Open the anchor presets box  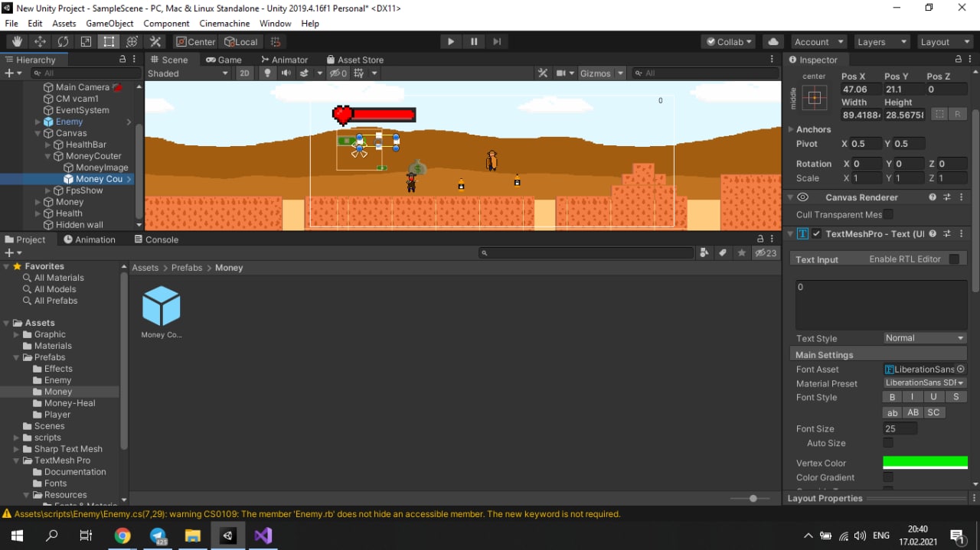tap(814, 98)
